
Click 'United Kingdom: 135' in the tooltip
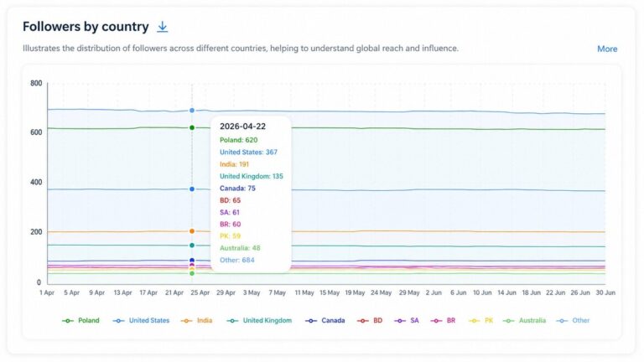click(252, 176)
